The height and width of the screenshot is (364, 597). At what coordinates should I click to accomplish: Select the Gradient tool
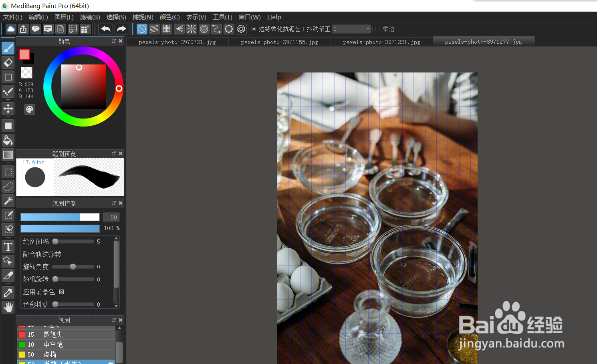(x=8, y=155)
